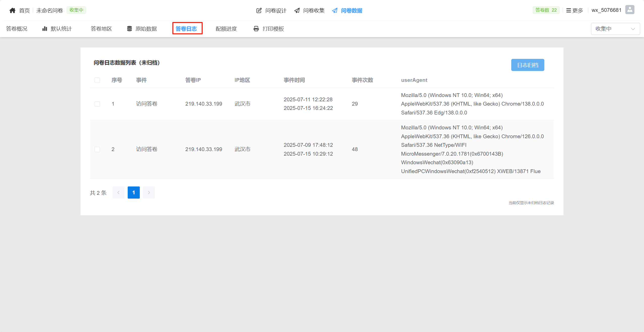
Task: Open the 配额进度 tab
Action: coord(226,29)
